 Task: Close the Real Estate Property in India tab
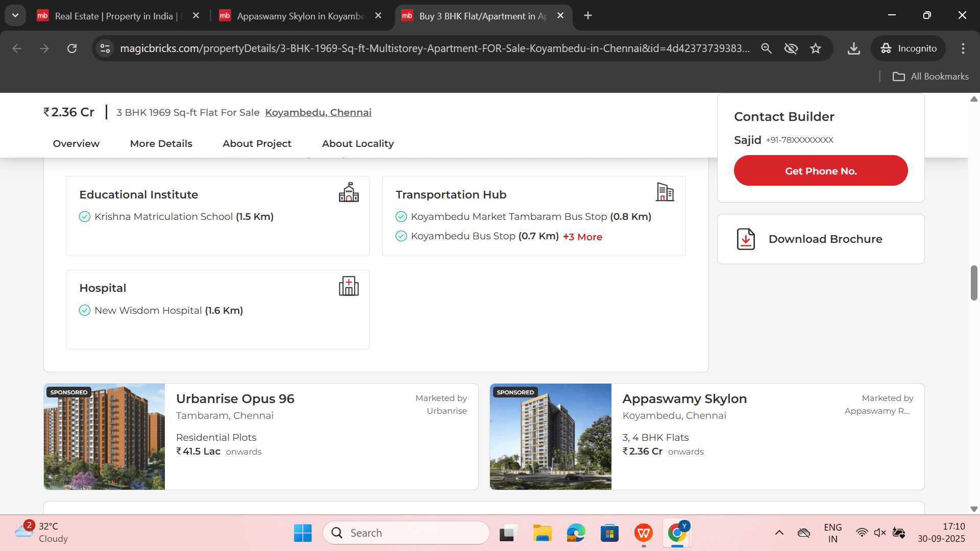pyautogui.click(x=196, y=16)
